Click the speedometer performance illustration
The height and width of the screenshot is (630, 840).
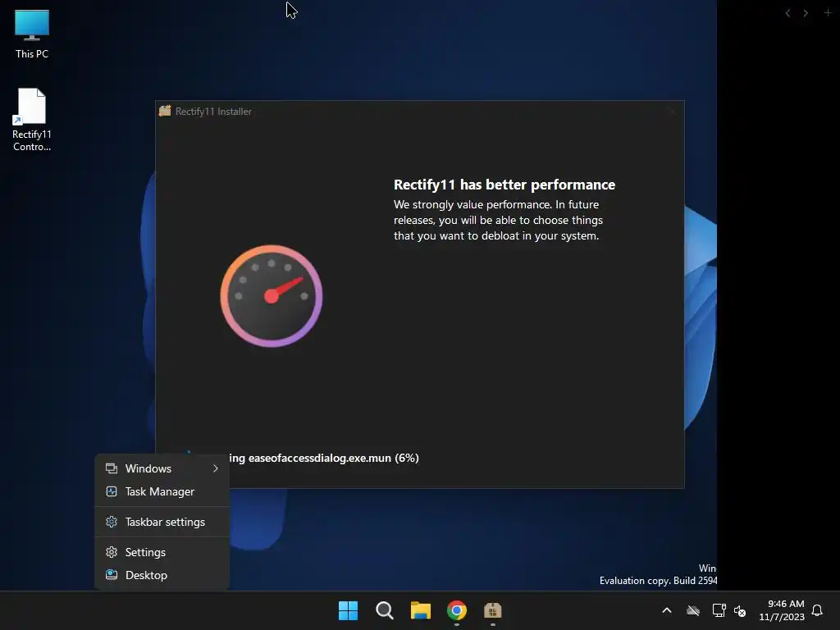pyautogui.click(x=272, y=295)
